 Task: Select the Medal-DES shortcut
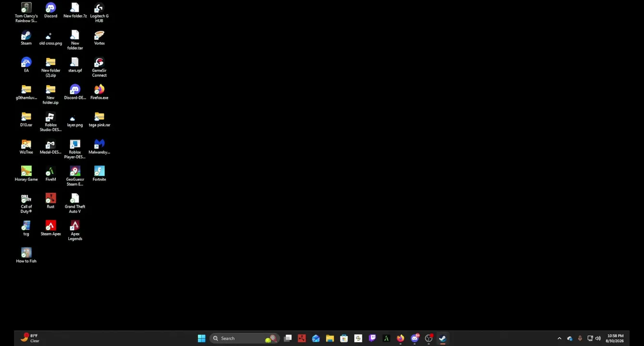(51, 147)
